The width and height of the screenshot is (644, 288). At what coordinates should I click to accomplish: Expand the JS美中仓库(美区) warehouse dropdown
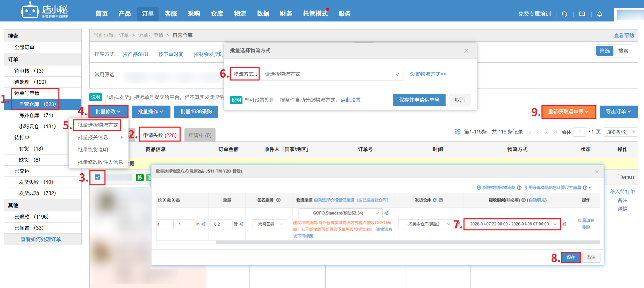point(425,224)
